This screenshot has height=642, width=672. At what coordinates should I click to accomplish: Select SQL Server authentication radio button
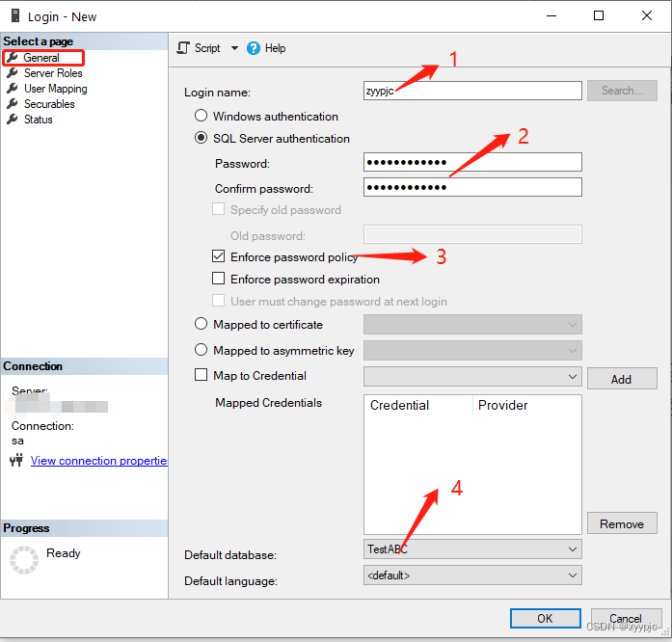pos(201,138)
